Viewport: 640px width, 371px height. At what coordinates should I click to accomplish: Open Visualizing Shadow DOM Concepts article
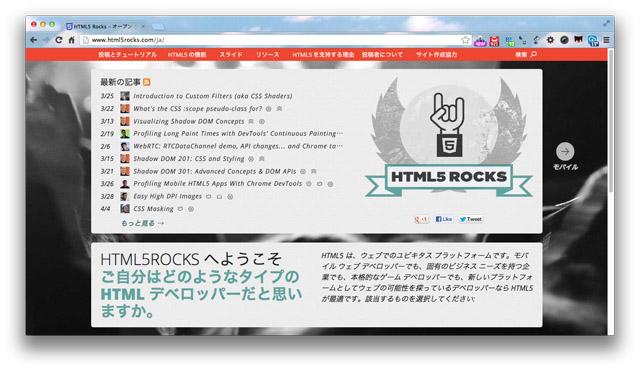[x=189, y=121]
